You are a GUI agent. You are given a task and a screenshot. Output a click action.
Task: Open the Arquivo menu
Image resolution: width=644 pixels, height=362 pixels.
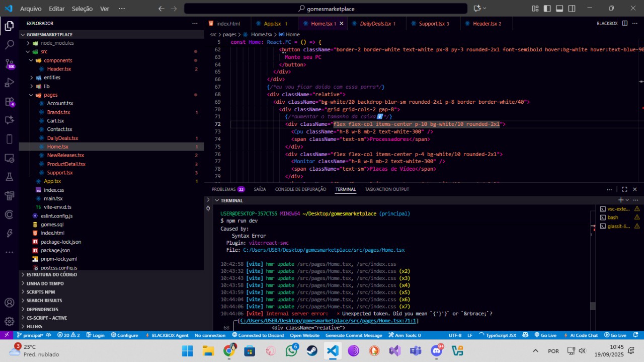tap(31, 9)
